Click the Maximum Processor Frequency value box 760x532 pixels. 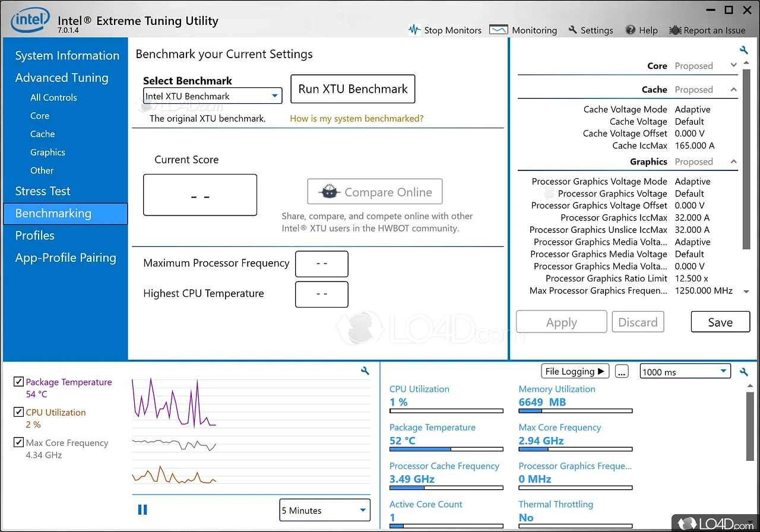point(322,264)
